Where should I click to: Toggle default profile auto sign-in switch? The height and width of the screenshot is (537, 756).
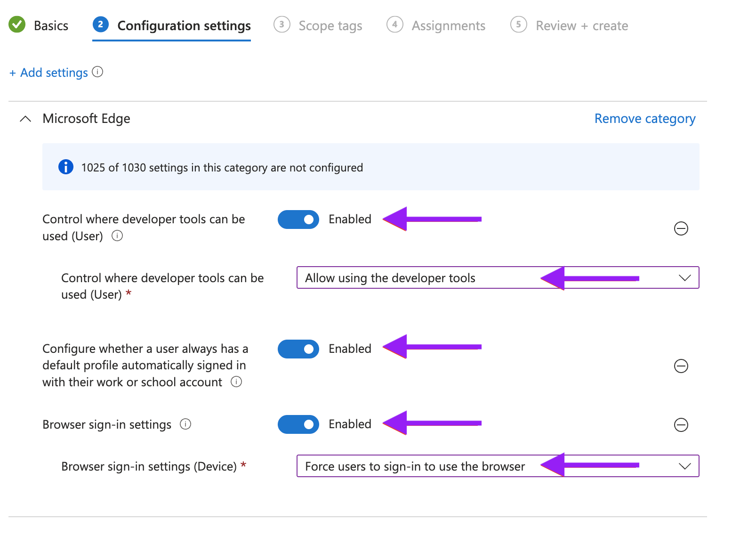[x=298, y=349]
